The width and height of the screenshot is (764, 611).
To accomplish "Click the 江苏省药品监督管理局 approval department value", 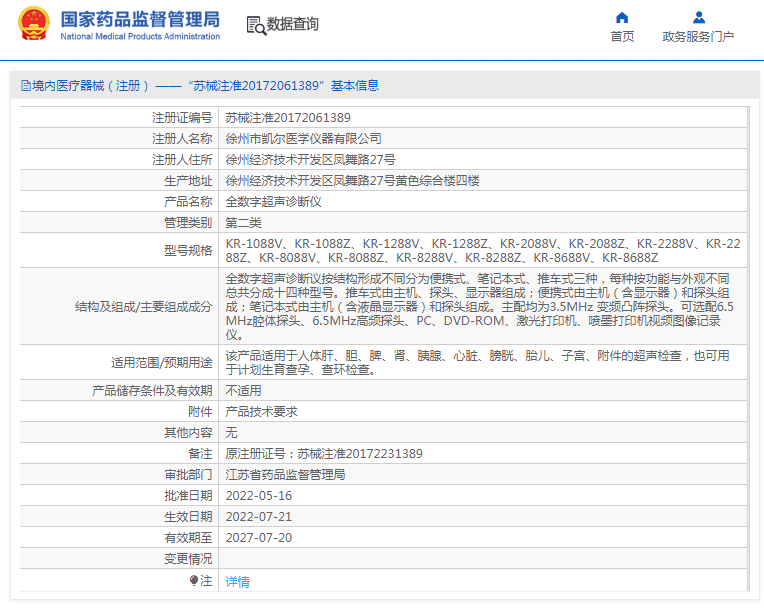I will pyautogui.click(x=285, y=475).
